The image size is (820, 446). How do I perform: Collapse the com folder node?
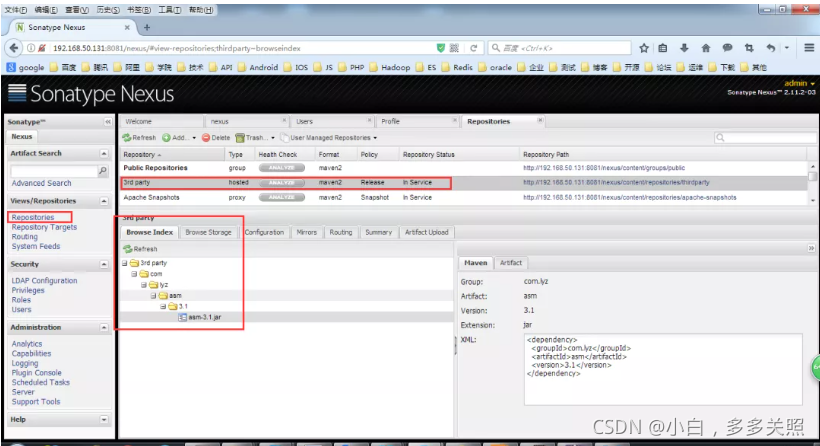click(134, 274)
